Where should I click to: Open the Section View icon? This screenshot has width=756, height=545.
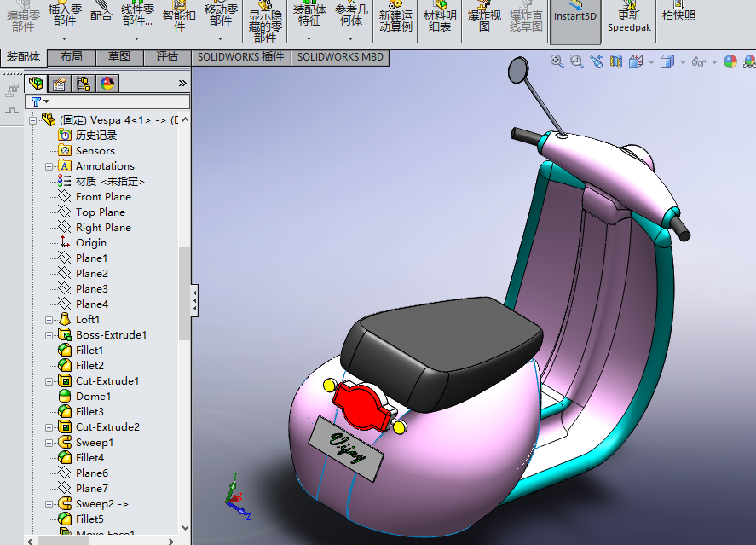coord(615,61)
